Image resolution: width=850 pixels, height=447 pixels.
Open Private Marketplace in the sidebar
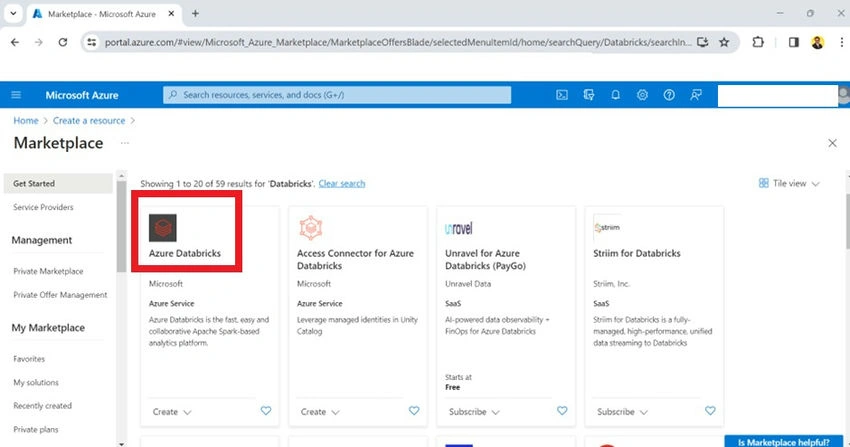click(x=48, y=271)
